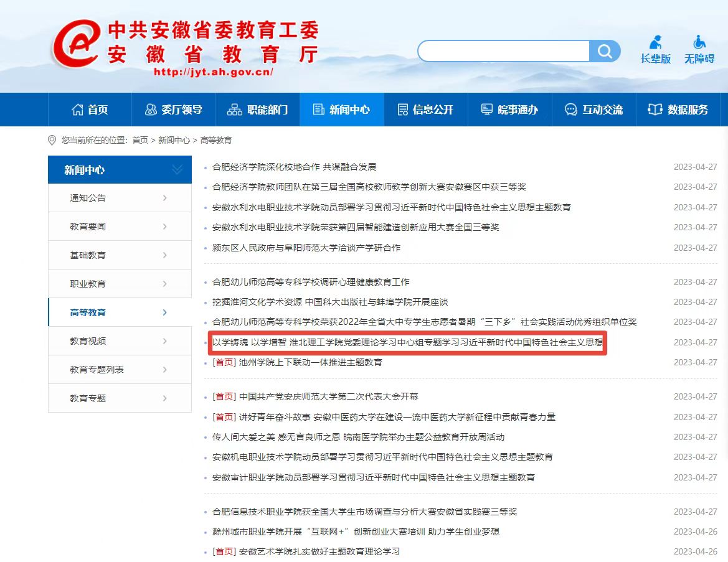
Task: Click the speech bubble icon beside 互动交流
Action: tap(570, 110)
